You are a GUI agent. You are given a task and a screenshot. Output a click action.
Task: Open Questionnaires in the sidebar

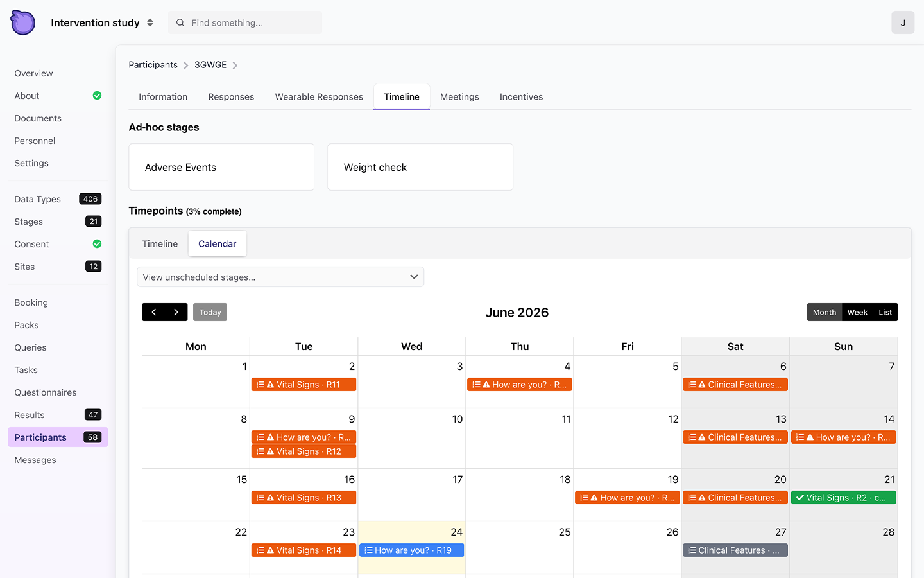click(x=46, y=392)
